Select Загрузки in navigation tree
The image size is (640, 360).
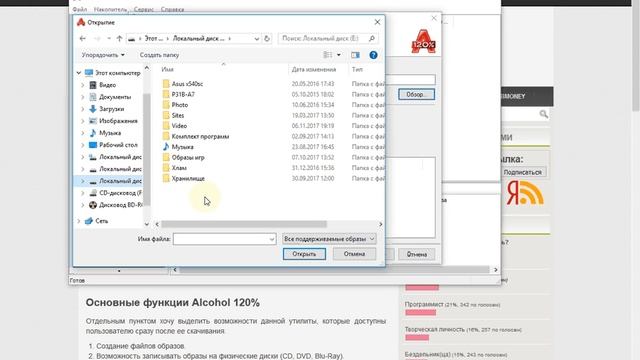coord(111,109)
